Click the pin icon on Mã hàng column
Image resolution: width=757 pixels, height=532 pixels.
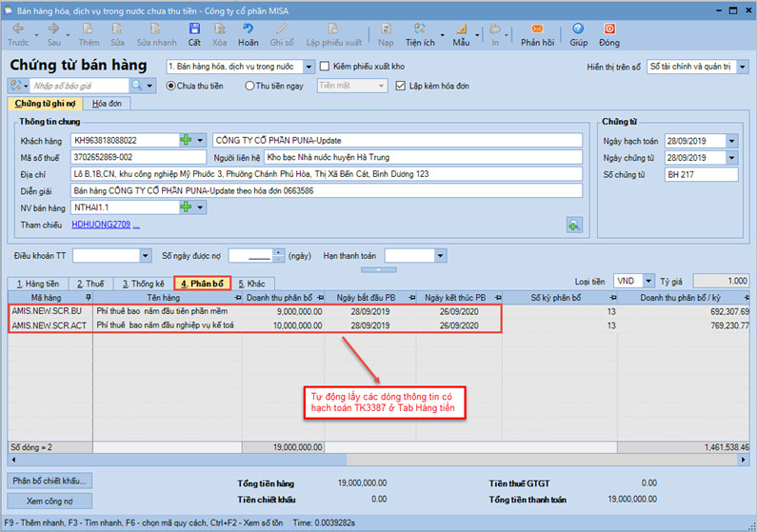click(88, 298)
